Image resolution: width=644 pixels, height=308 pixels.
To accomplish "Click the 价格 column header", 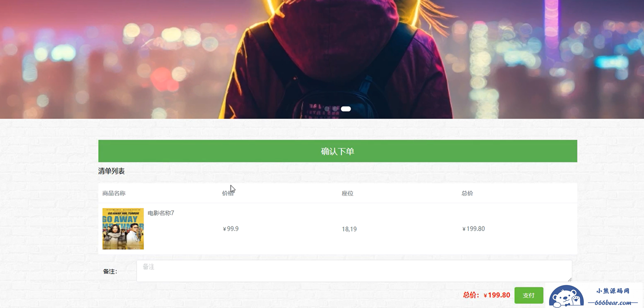I will coord(228,193).
